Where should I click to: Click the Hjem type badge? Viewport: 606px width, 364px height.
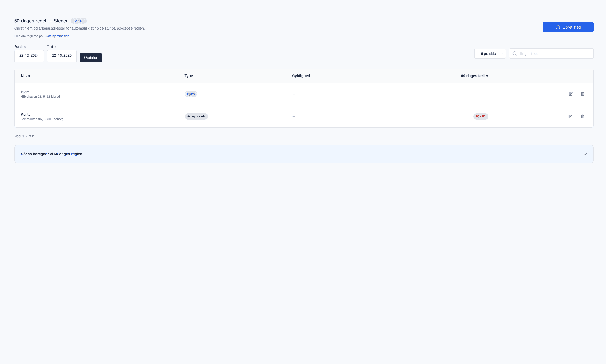point(191,94)
